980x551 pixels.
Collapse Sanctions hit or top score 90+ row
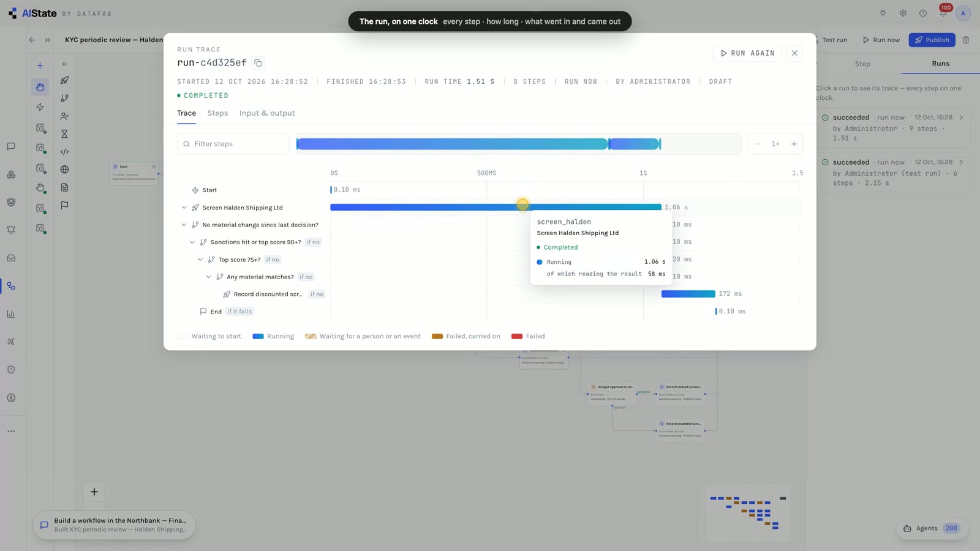coord(192,242)
